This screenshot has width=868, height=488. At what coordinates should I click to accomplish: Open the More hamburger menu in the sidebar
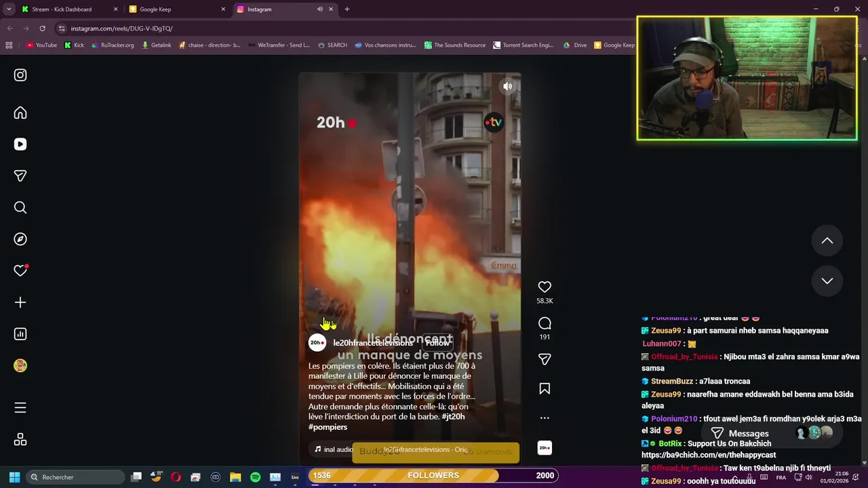[x=20, y=407]
